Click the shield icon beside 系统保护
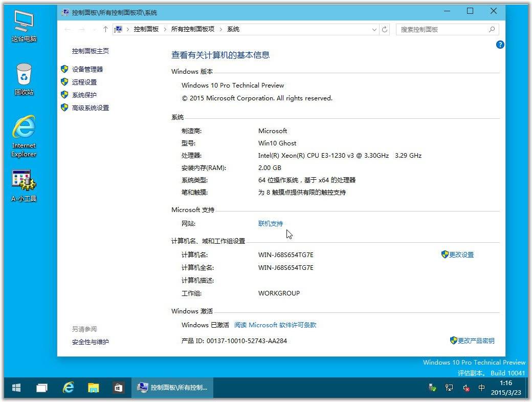The width and height of the screenshot is (532, 402). [64, 95]
